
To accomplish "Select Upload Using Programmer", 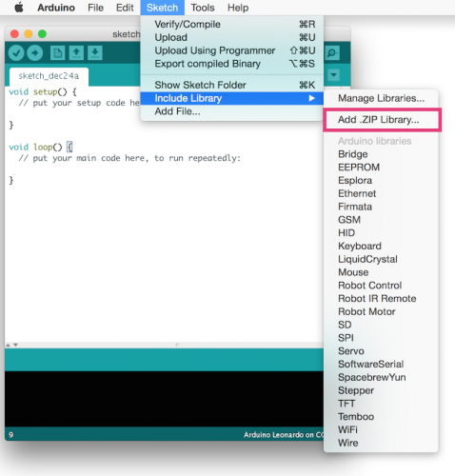I will [x=232, y=50].
